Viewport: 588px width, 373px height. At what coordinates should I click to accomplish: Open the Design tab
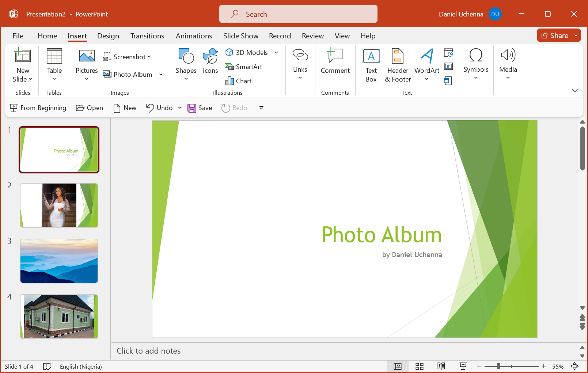click(108, 36)
